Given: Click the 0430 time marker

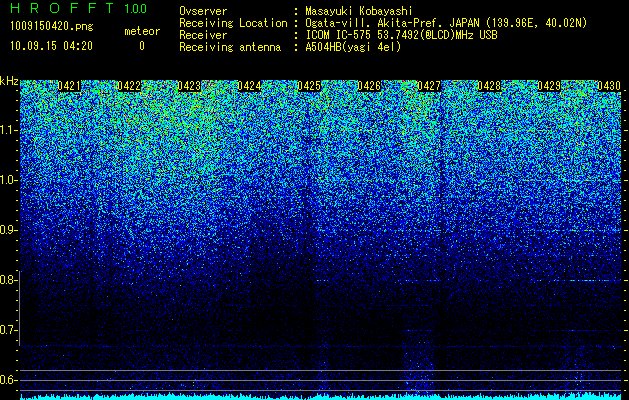Looking at the screenshot, I should pos(609,85).
